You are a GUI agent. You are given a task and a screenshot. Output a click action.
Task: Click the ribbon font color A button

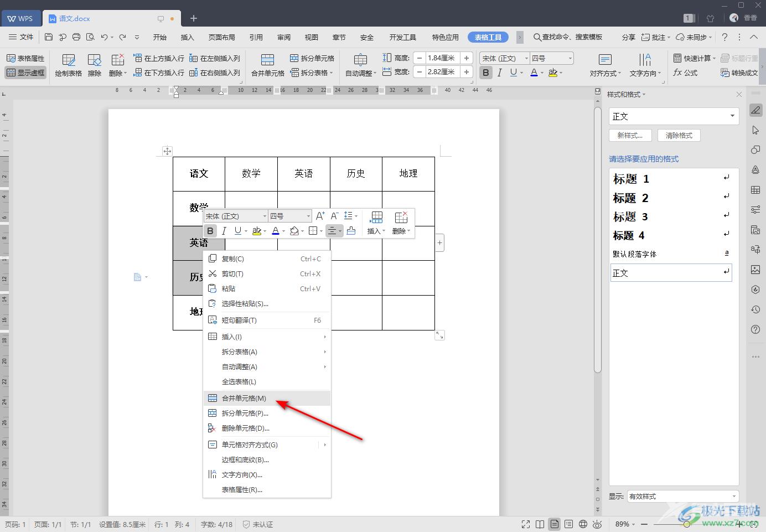point(534,73)
